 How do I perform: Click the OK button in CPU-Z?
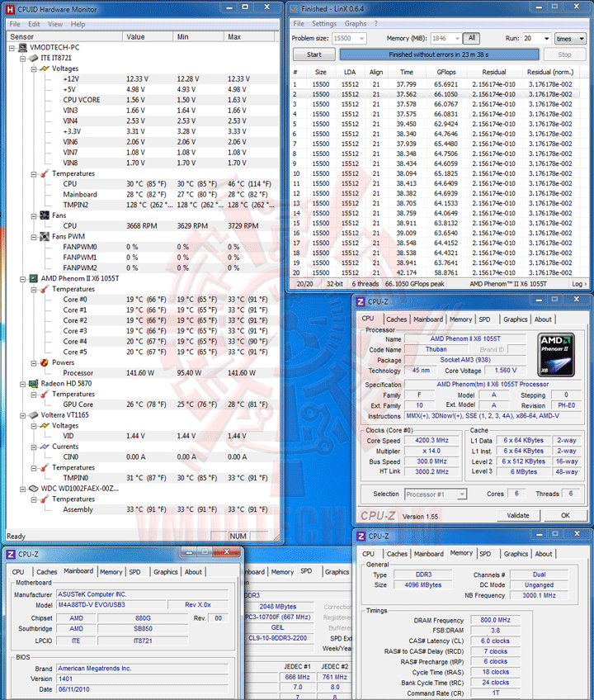565,515
